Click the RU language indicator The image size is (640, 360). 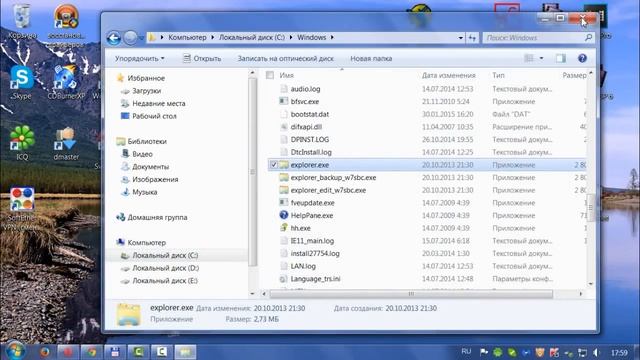click(466, 351)
